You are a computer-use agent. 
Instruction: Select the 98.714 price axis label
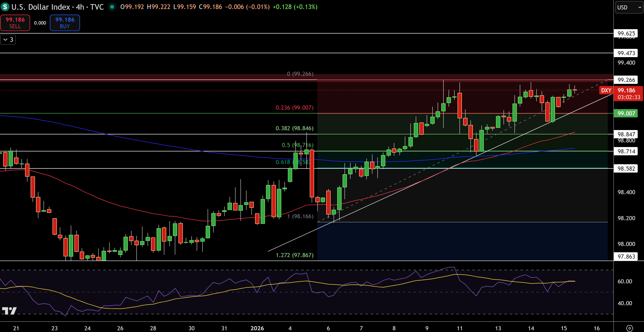click(x=626, y=151)
